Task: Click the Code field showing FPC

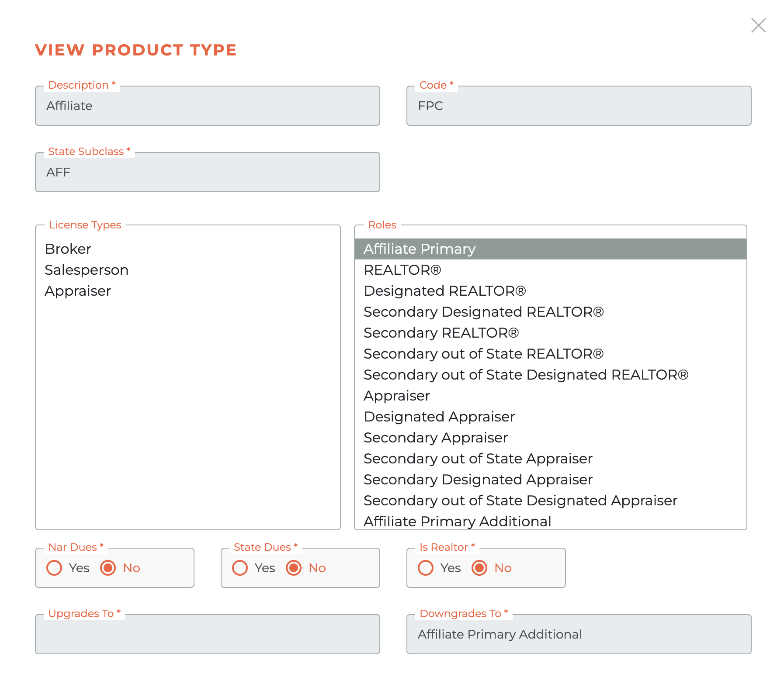Action: pos(579,106)
